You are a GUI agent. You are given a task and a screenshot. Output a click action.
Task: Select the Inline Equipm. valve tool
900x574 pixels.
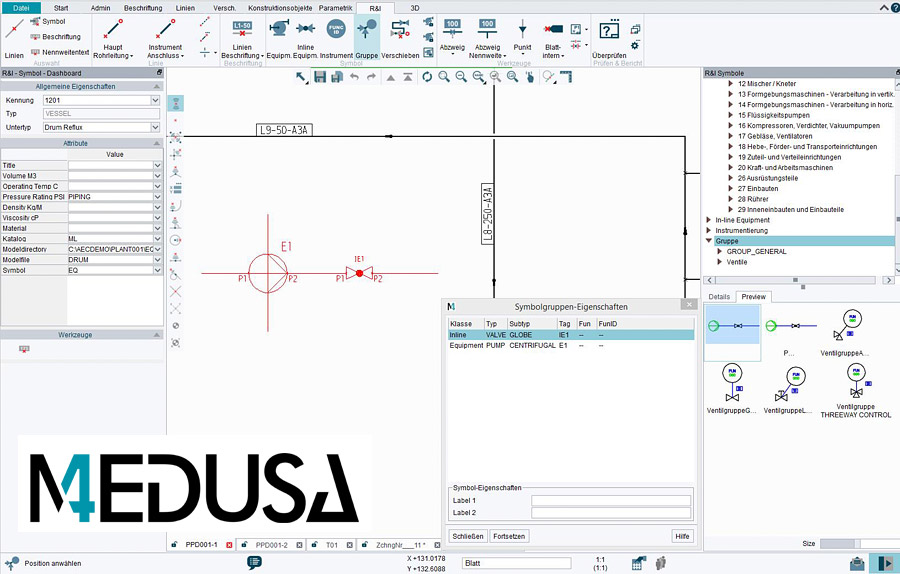click(x=305, y=38)
